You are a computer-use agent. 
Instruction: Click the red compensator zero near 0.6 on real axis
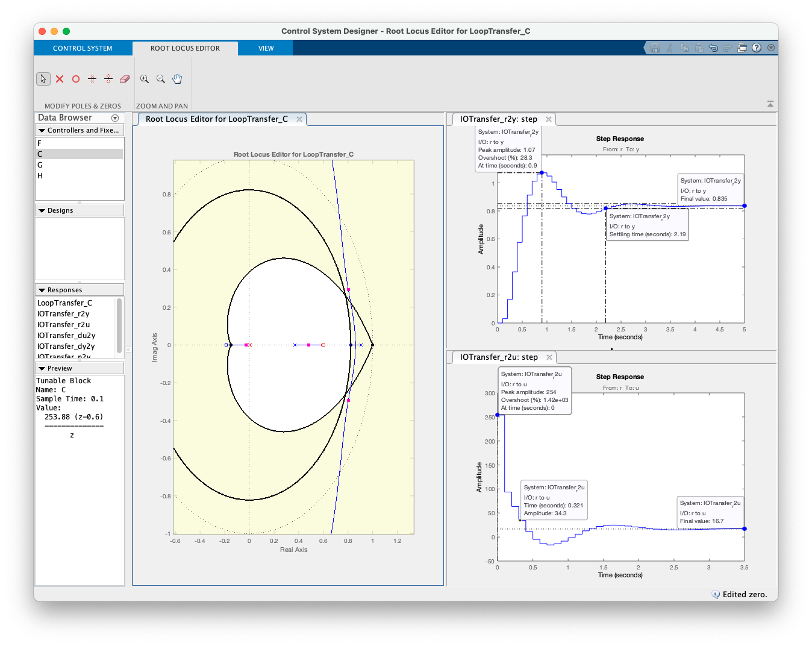[x=323, y=345]
